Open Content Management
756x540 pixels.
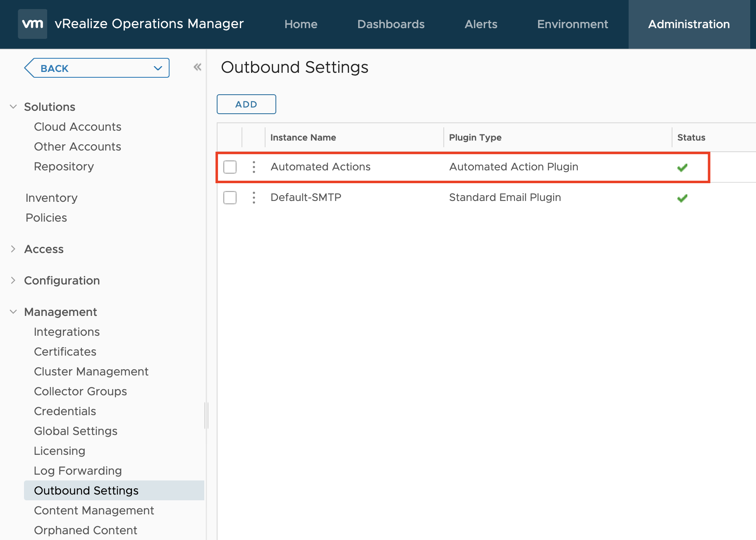[x=94, y=510]
